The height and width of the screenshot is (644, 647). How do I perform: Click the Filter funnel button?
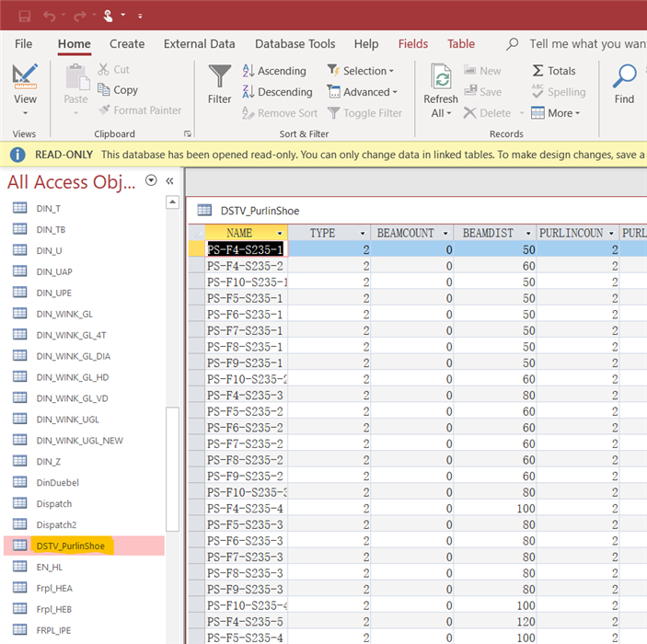click(220, 85)
